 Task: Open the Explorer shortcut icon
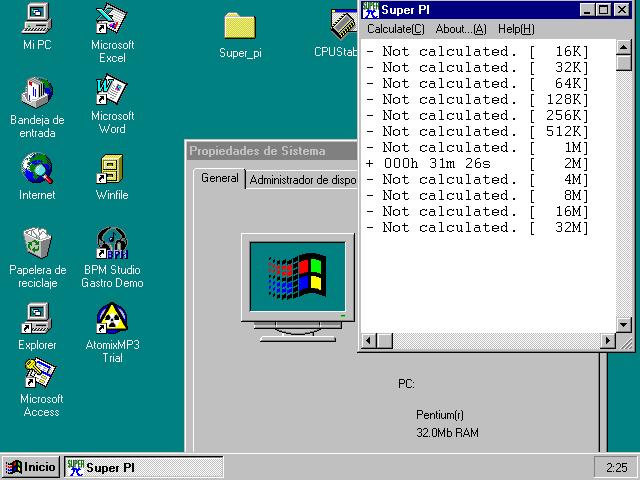click(x=37, y=327)
